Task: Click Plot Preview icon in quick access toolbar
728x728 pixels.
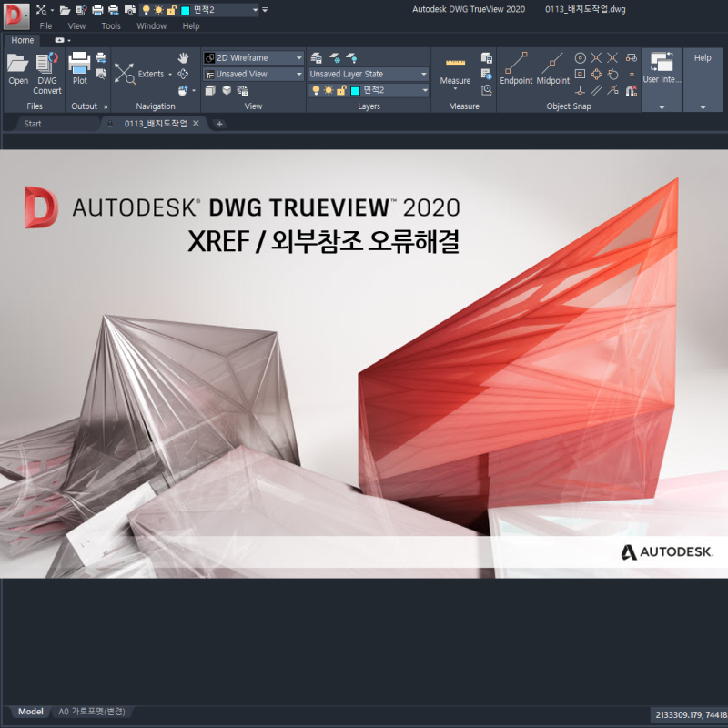Action: [130, 10]
